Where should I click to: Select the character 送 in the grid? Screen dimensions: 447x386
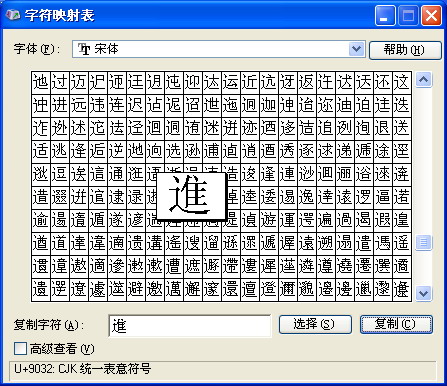pyautogui.click(x=402, y=128)
